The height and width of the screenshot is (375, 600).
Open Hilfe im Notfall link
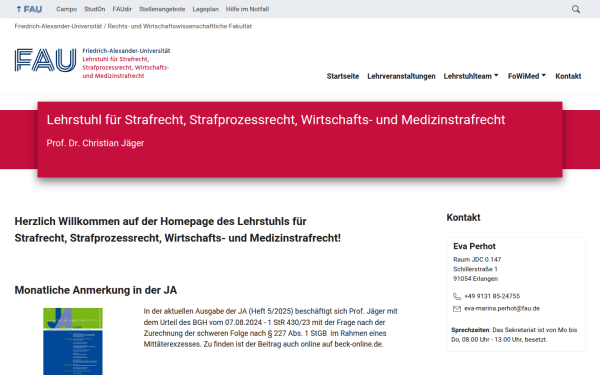247,9
